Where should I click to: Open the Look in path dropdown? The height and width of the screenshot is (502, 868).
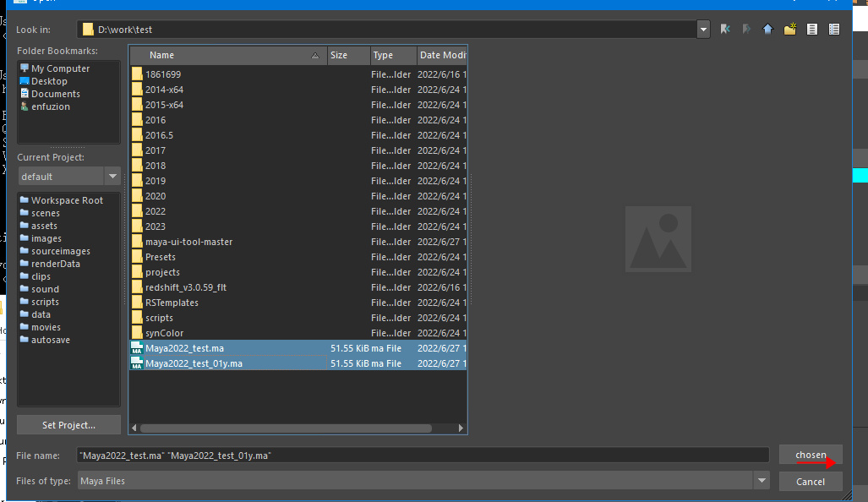703,30
